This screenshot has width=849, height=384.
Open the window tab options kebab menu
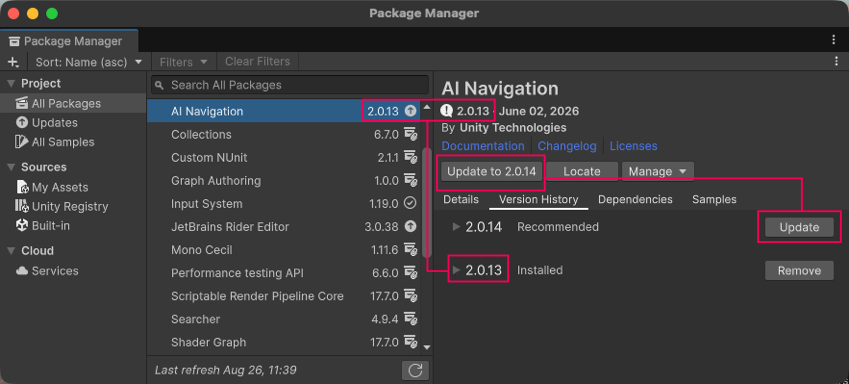(834, 40)
